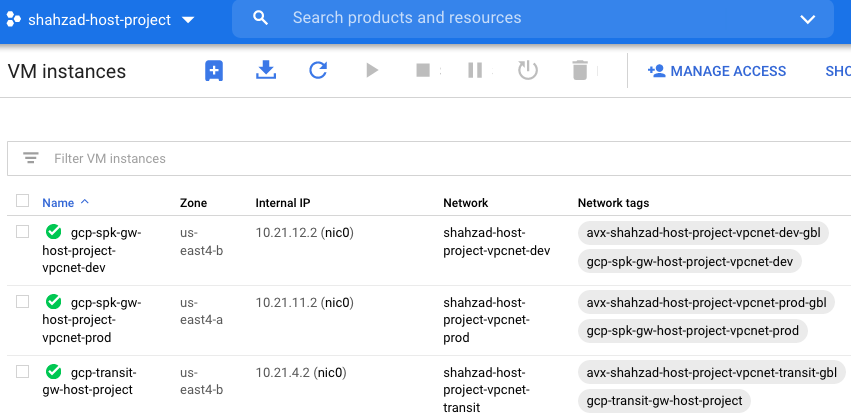
Task: Click the Reset power icon
Action: (x=528, y=71)
